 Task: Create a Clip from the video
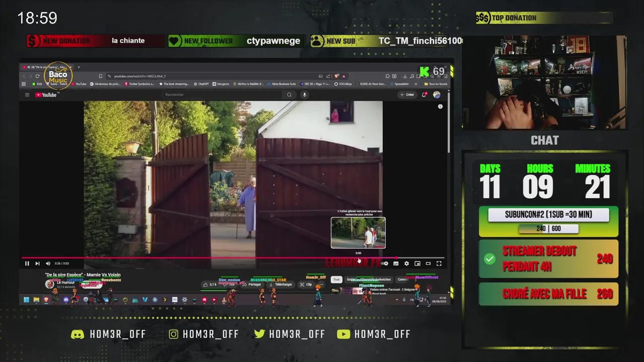point(306,285)
